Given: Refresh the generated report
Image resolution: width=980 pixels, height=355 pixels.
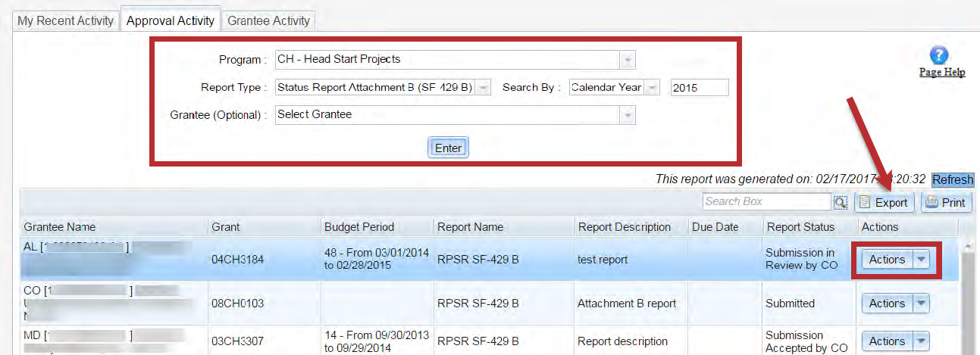Looking at the screenshot, I should [x=952, y=179].
